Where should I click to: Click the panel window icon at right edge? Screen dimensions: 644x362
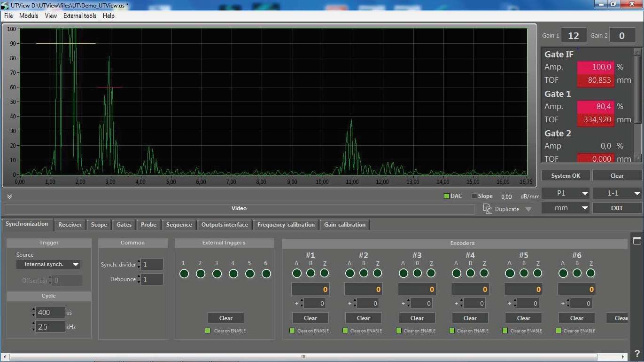pos(637,241)
